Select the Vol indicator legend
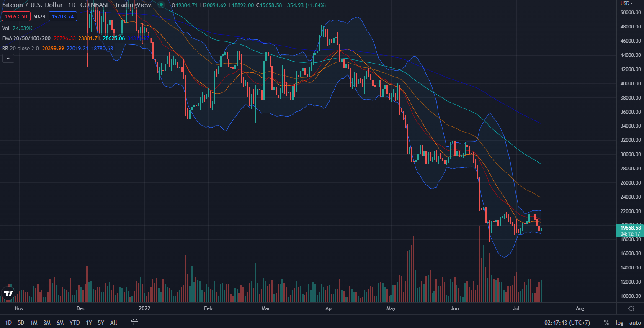The width and height of the screenshot is (644, 328). pos(6,28)
